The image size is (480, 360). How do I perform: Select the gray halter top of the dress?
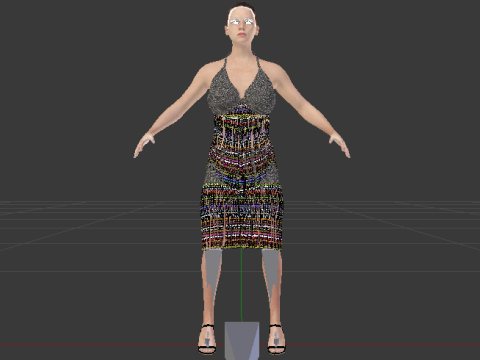point(241,87)
